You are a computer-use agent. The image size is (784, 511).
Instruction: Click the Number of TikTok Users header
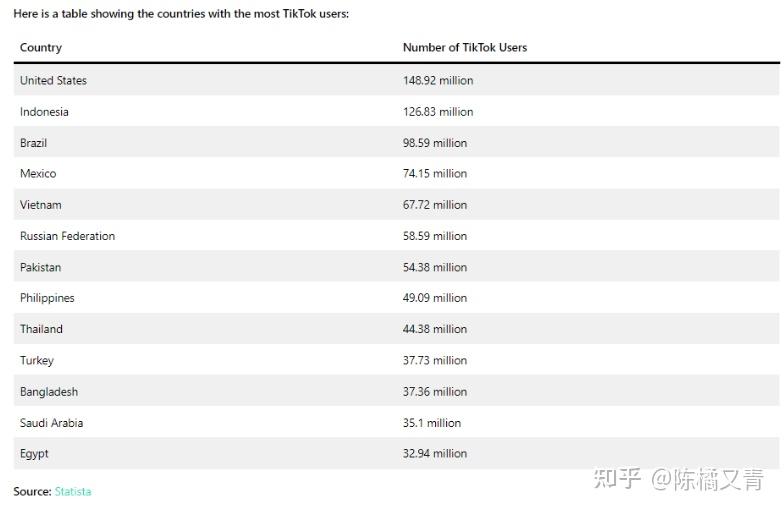[464, 47]
